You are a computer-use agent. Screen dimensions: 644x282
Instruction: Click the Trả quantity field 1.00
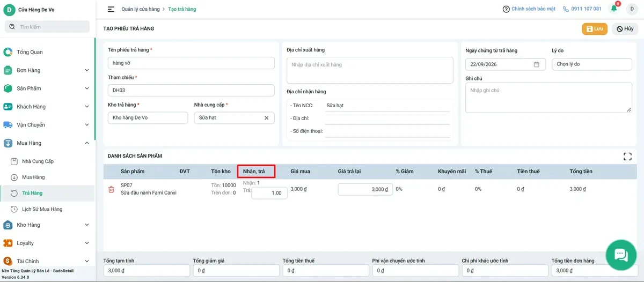269,193
